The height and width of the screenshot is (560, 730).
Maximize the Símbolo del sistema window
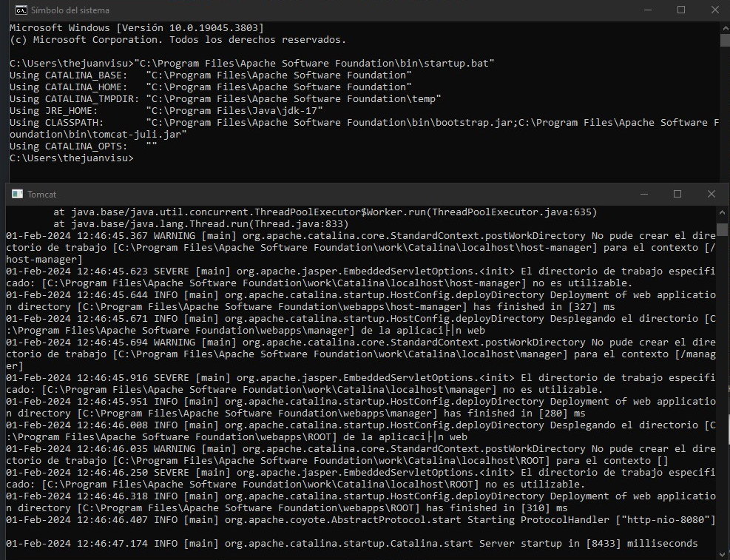(680, 10)
